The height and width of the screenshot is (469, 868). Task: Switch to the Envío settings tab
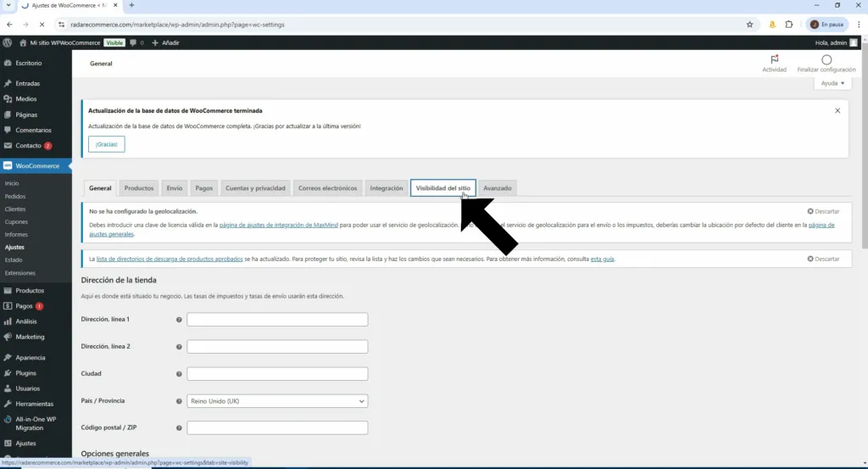pyautogui.click(x=175, y=188)
